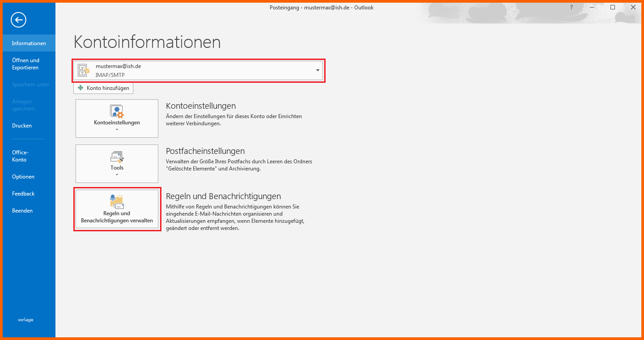This screenshot has height=340, width=644.
Task: Click the Kontoeinstellungen section heading text
Action: click(x=201, y=106)
